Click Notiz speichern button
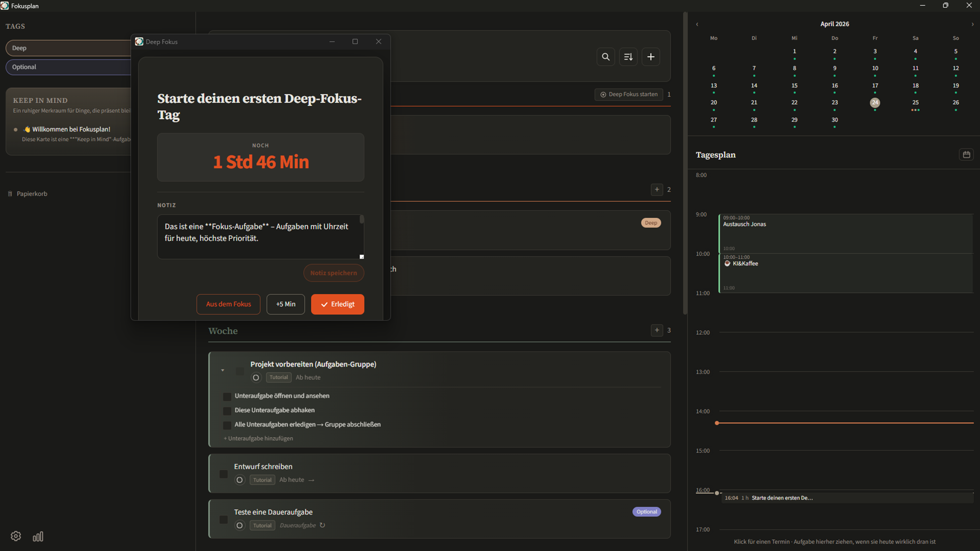This screenshot has height=551, width=980. point(334,273)
